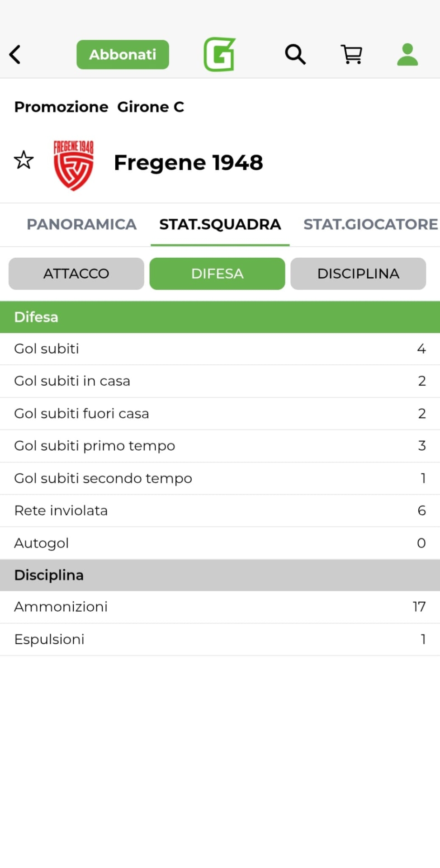
Task: Tap the gray Disciplina section header
Action: coord(220,575)
